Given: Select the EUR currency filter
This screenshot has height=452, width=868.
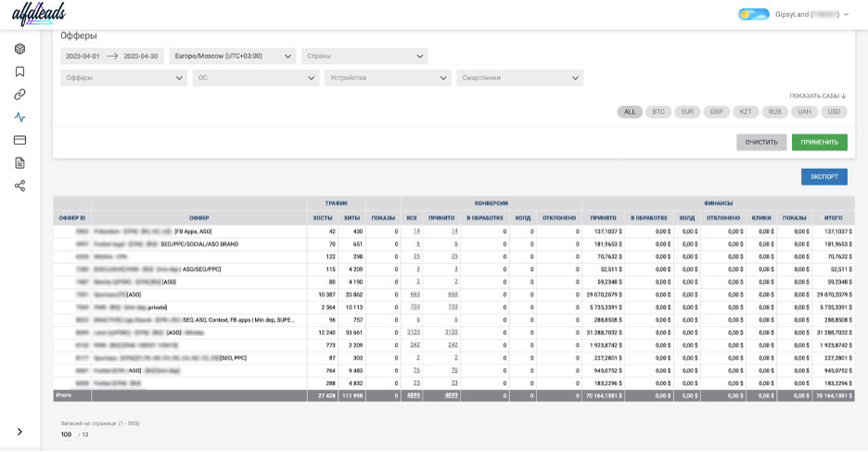Looking at the screenshot, I should pos(687,112).
